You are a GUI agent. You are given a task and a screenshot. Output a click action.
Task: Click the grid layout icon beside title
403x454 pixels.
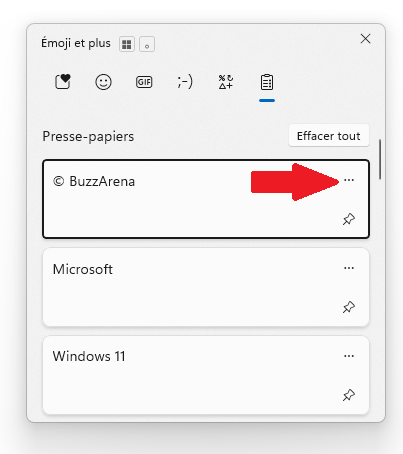pos(127,44)
